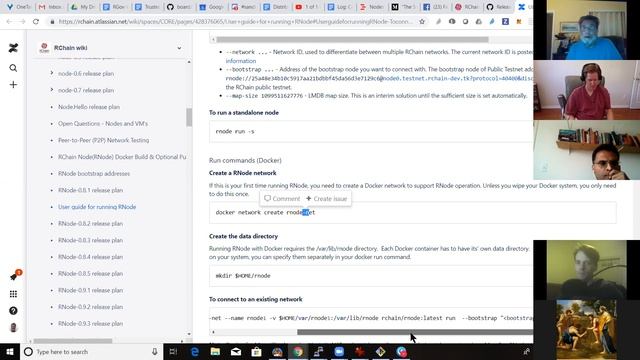Click 'To connect to an existing network' heading
The image size is (640, 360).
(x=256, y=299)
